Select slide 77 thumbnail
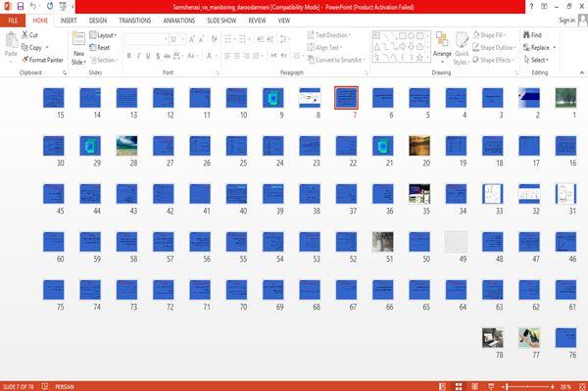This screenshot has width=588, height=391. point(529,338)
